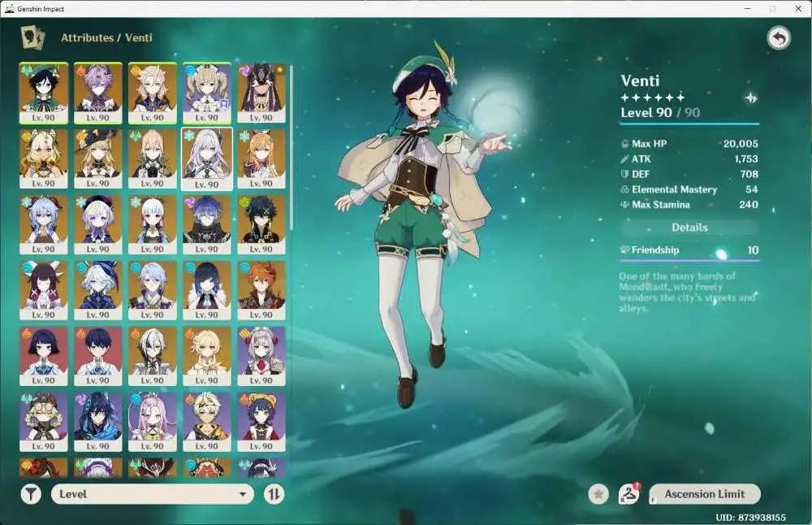Screen dimensions: 812x525
Task: Click the Attributes breadcrumb label
Action: pyautogui.click(x=87, y=38)
